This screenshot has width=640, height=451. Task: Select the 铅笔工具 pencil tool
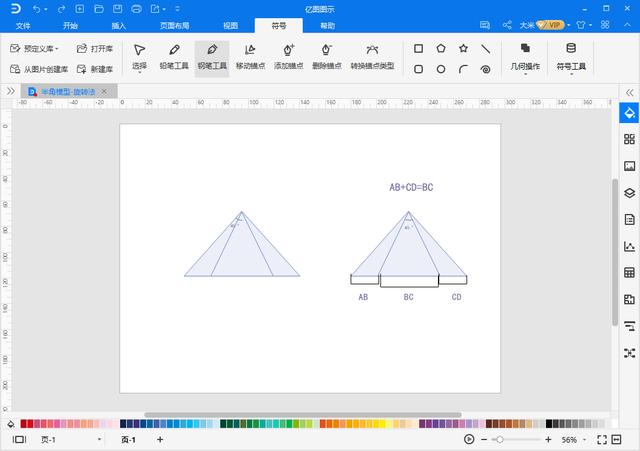pyautogui.click(x=174, y=57)
